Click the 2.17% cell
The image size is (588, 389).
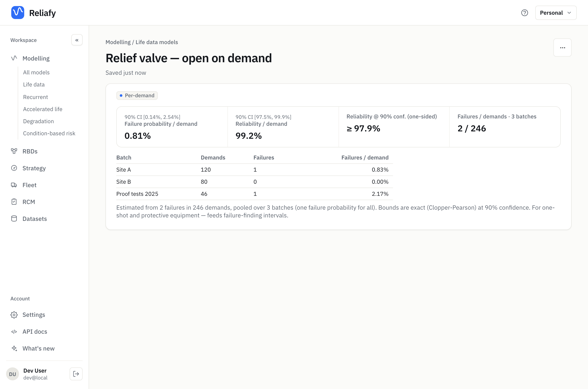[x=380, y=194]
